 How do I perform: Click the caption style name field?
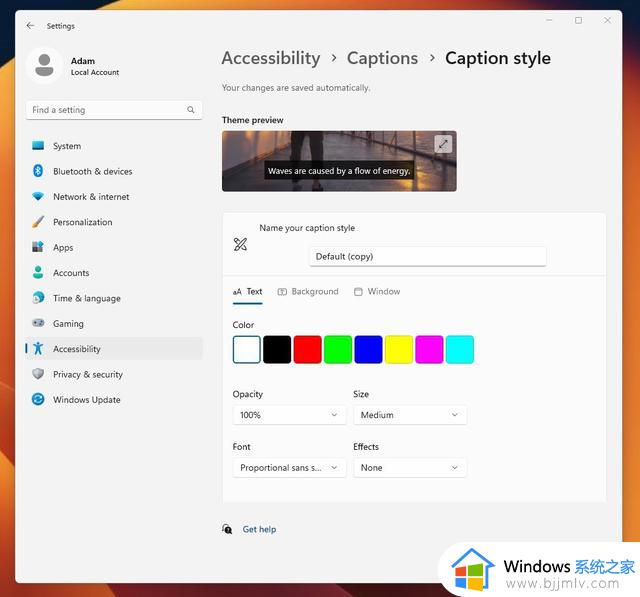coord(428,256)
